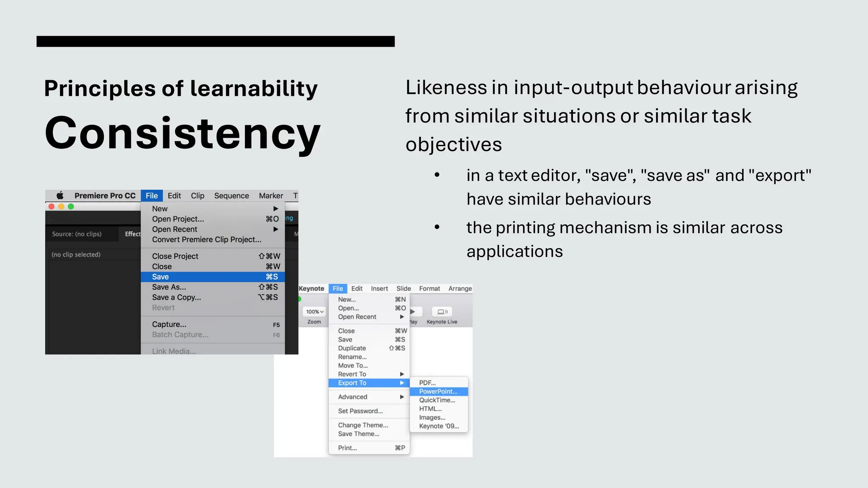Viewport: 868px width, 488px height.
Task: Expand the Advanced submenu in Keynote
Action: pyautogui.click(x=369, y=397)
